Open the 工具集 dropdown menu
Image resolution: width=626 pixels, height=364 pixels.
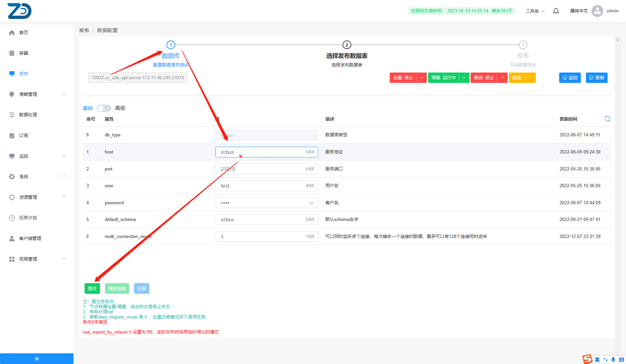(535, 11)
